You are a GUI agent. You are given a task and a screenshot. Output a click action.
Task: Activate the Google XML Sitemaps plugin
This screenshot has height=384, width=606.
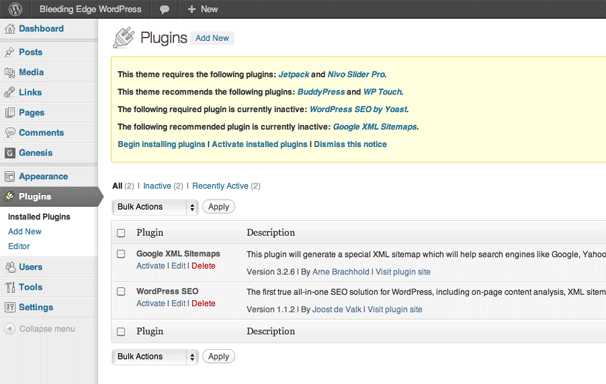150,266
